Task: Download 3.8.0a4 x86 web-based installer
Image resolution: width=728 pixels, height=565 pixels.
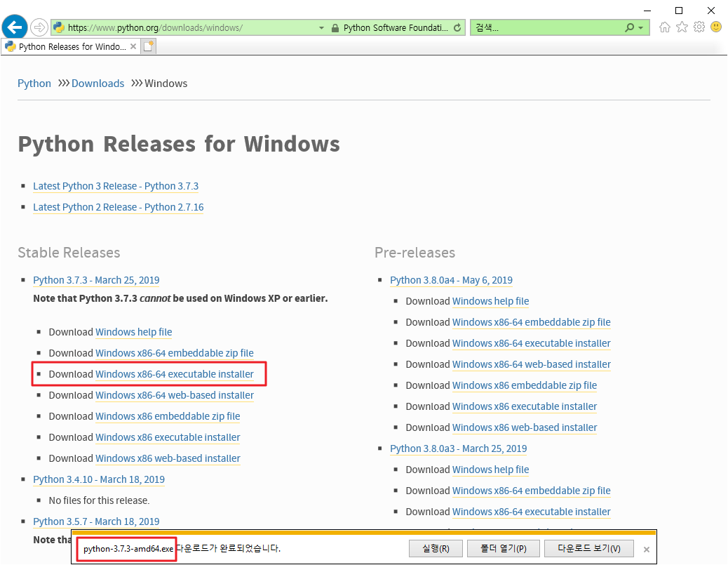Action: click(525, 427)
